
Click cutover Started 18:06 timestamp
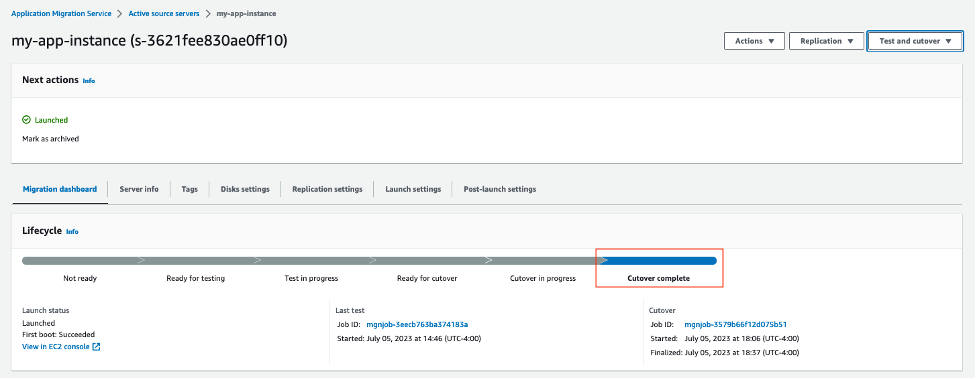[724, 338]
